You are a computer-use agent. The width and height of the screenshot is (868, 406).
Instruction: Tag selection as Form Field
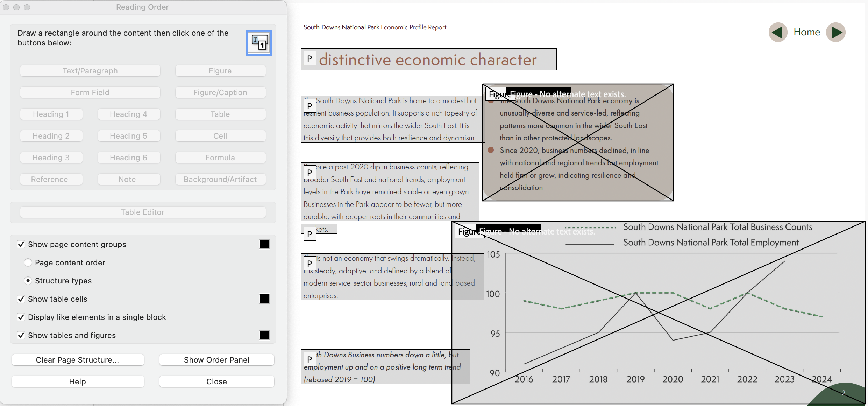click(90, 92)
